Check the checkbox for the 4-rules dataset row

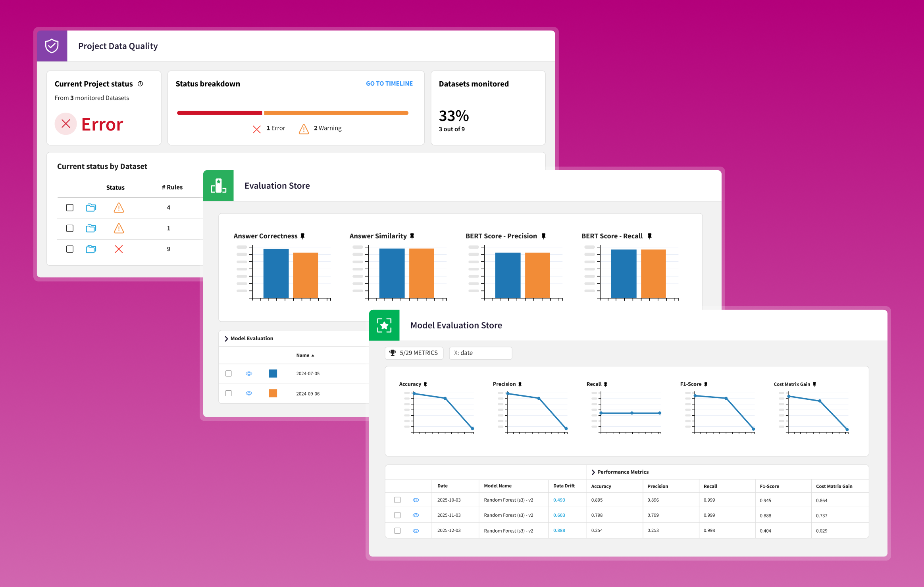pos(70,207)
